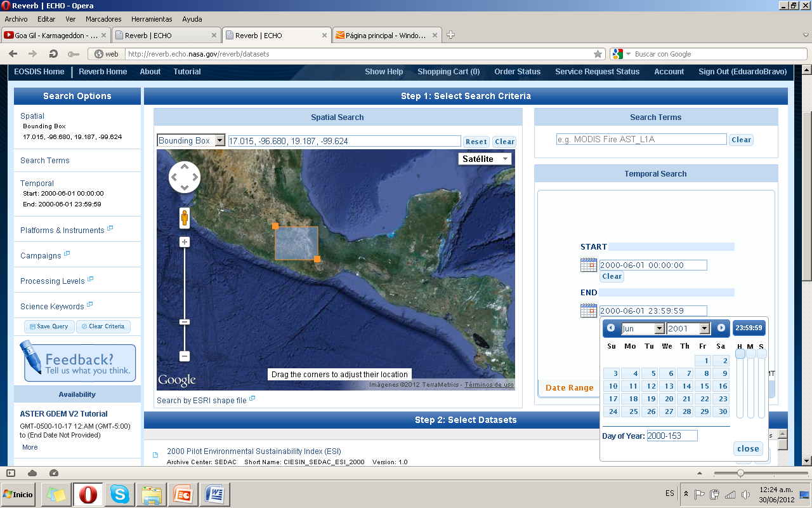Click volume icon in system tray

point(745,494)
